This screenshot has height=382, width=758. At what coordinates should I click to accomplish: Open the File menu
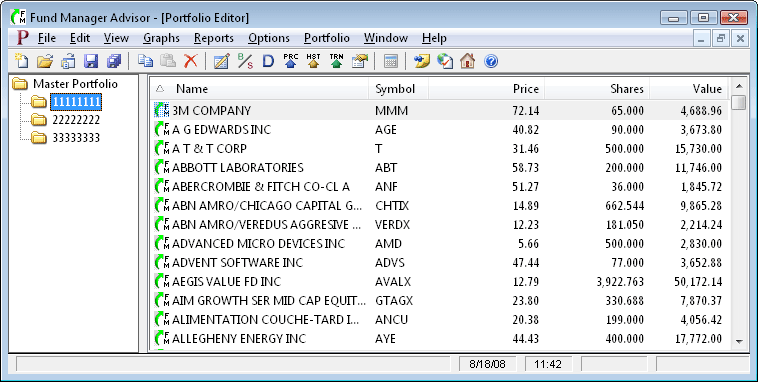(x=47, y=38)
